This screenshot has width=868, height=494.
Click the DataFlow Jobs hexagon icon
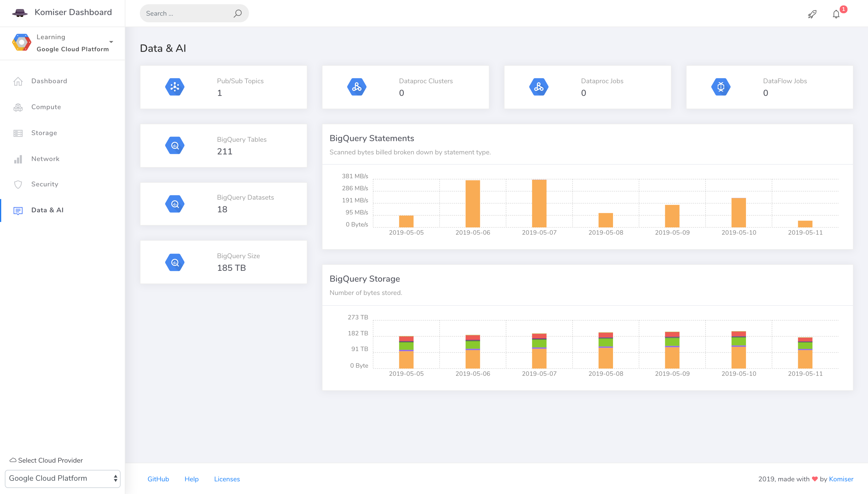(x=721, y=87)
